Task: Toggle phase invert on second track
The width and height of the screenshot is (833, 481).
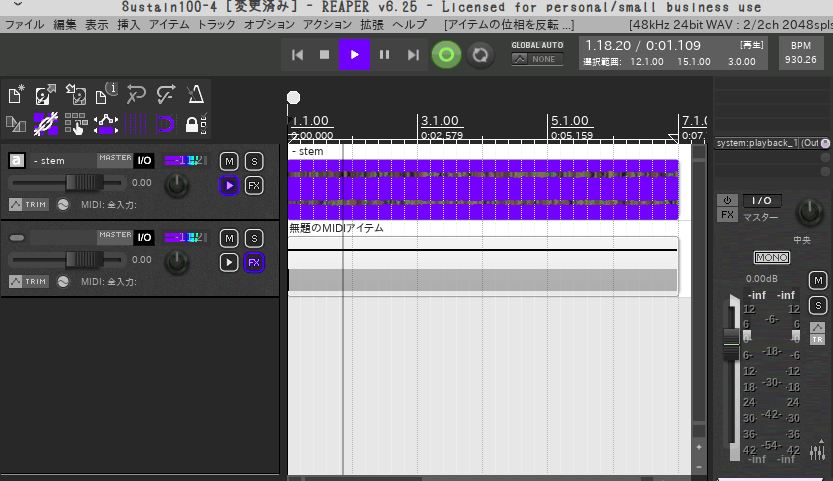Action: (x=63, y=282)
